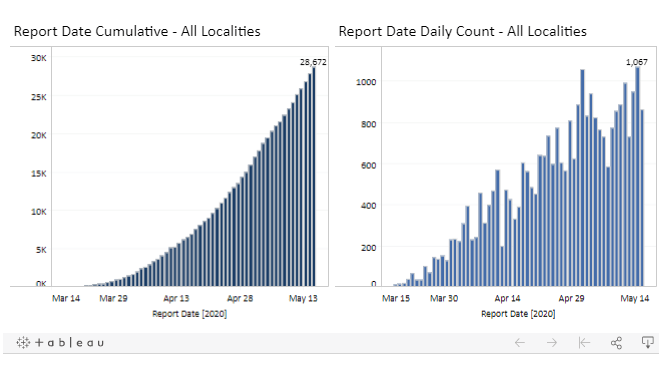Click the 30K axis label on cumulative chart
Image resolution: width=668 pixels, height=381 pixels.
[x=39, y=58]
